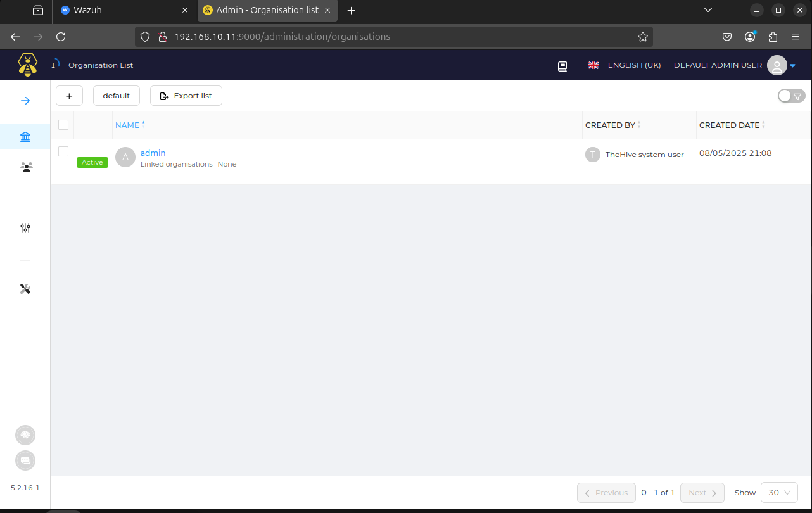Viewport: 812px width, 513px height.
Task: Click the Export list button
Action: (186, 96)
